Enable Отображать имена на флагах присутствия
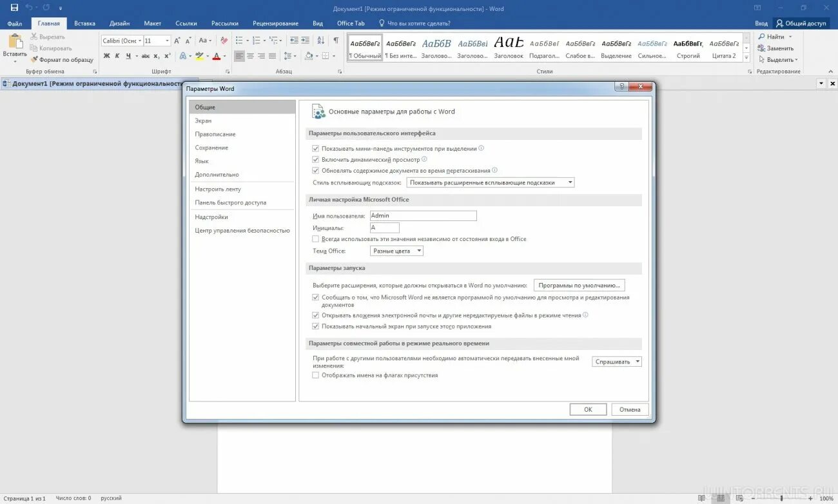 click(316, 375)
